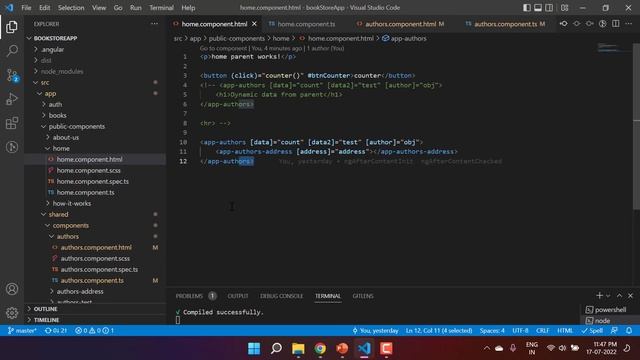Toggle secondary side bar layout icon
640x360 pixels.
[549, 8]
